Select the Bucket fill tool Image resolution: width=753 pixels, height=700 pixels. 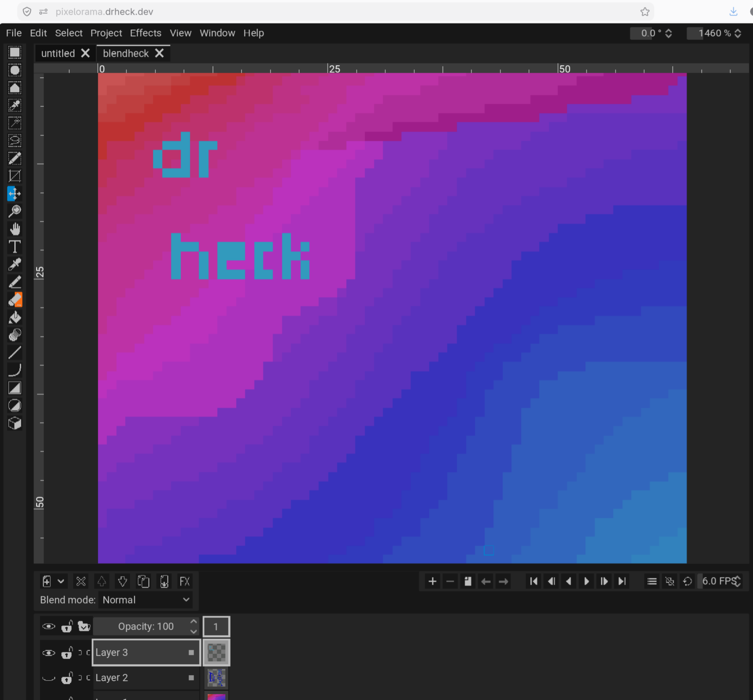[x=15, y=317]
